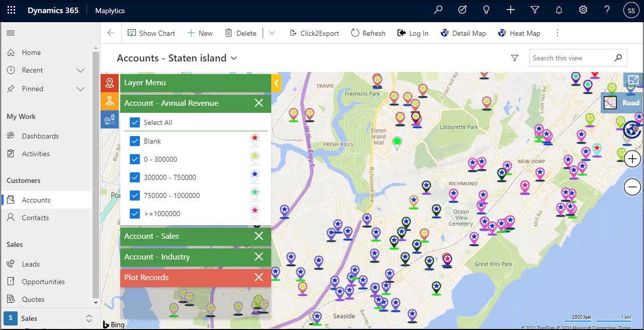Click Click2Export
The height and width of the screenshot is (330, 644).
click(x=314, y=33)
